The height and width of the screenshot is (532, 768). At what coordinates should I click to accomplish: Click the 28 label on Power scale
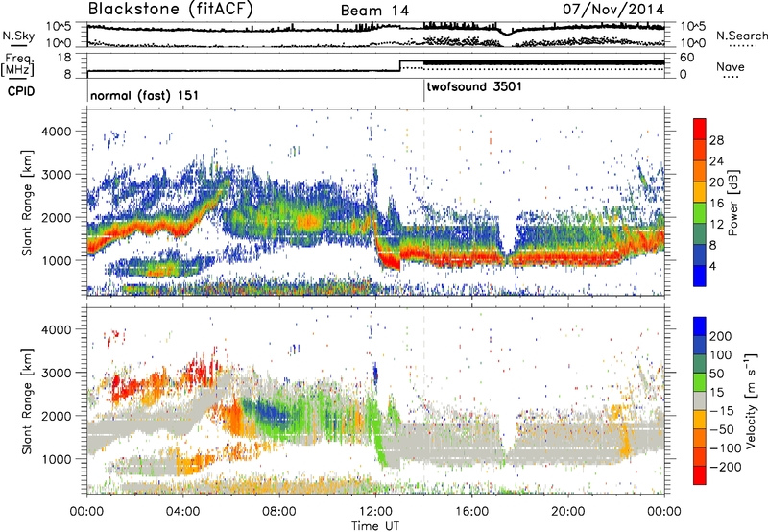[x=716, y=140]
